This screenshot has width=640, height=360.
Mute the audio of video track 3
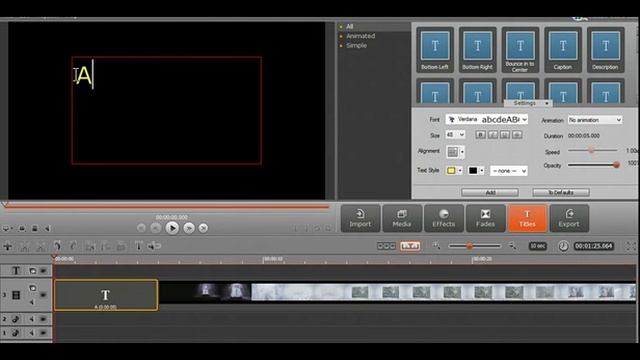click(x=32, y=302)
